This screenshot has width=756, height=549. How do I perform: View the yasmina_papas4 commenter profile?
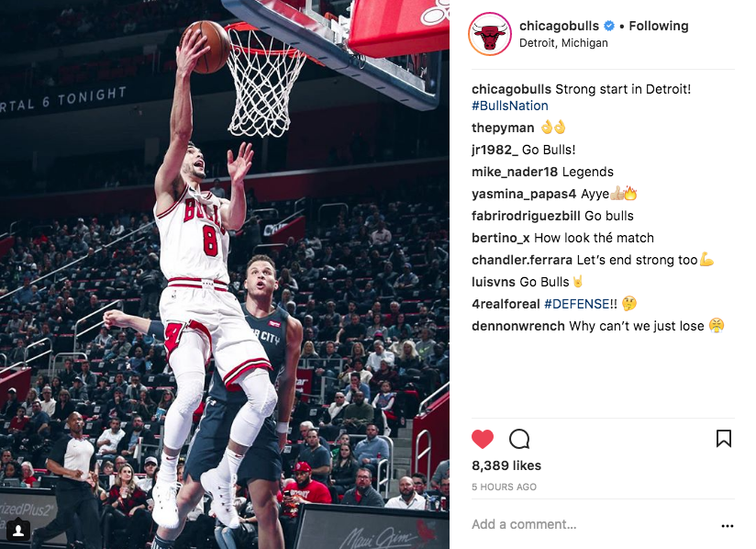pos(524,194)
